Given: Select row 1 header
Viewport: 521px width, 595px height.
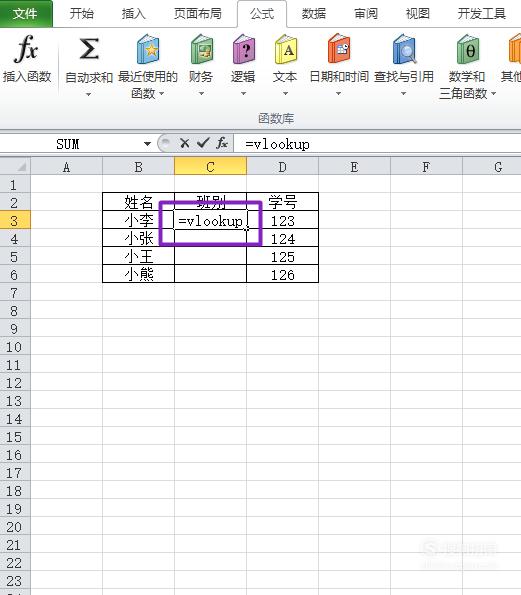Looking at the screenshot, I should coord(15,184).
